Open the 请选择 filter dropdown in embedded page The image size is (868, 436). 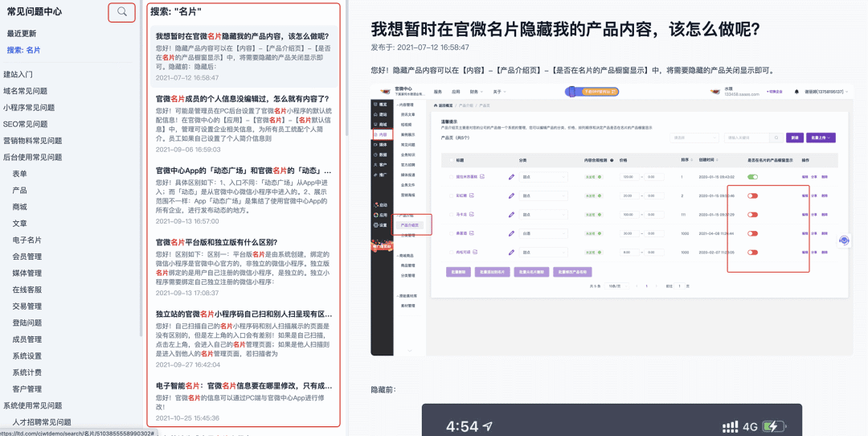coord(694,138)
